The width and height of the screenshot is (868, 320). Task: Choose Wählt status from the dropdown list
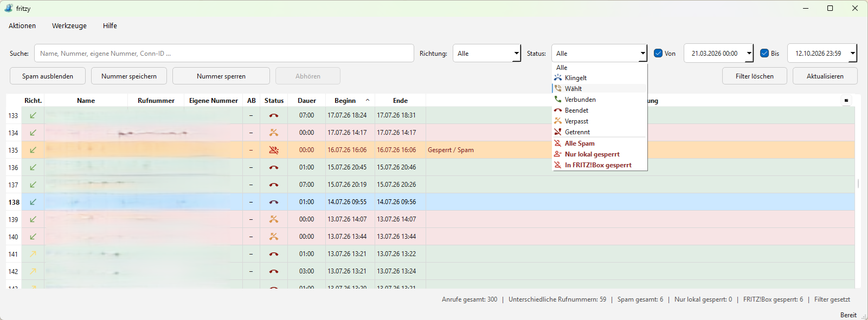click(599, 89)
